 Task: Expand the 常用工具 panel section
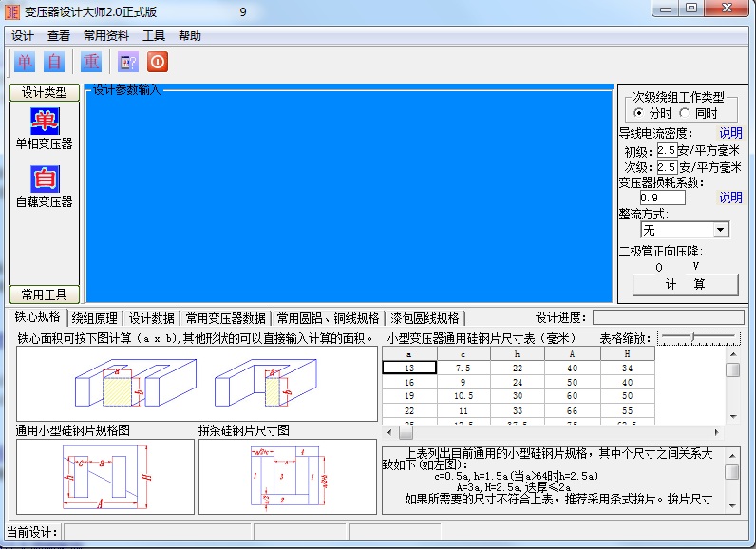point(44,294)
